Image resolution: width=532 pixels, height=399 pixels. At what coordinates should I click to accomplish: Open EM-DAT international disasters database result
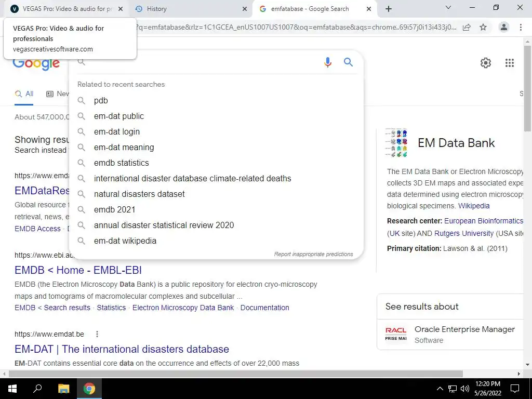click(x=122, y=349)
